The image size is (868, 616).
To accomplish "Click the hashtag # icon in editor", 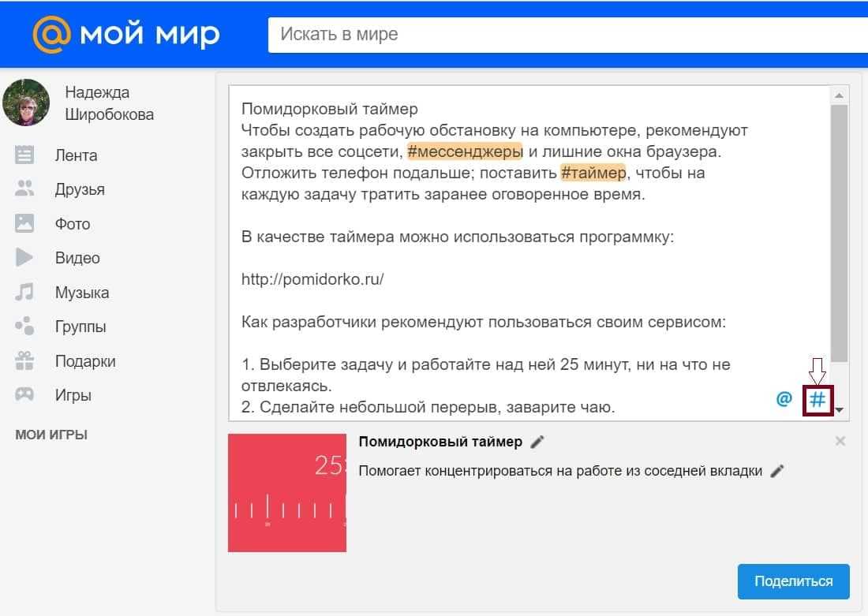I will coord(817,400).
